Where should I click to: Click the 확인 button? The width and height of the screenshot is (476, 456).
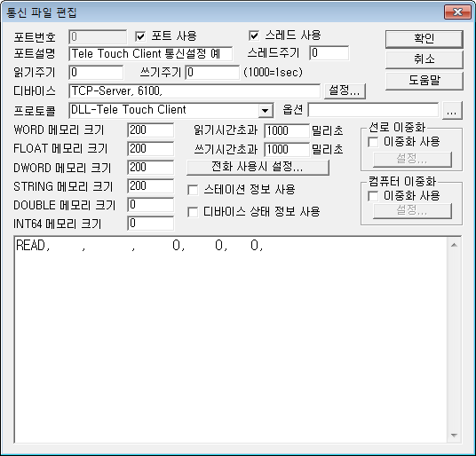424,39
